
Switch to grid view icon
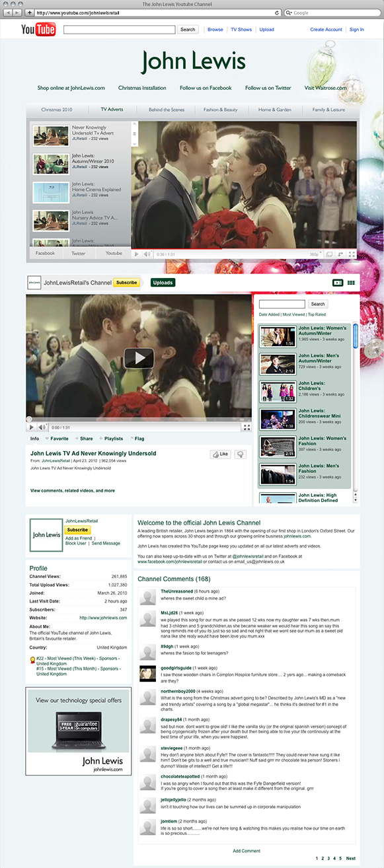351,283
